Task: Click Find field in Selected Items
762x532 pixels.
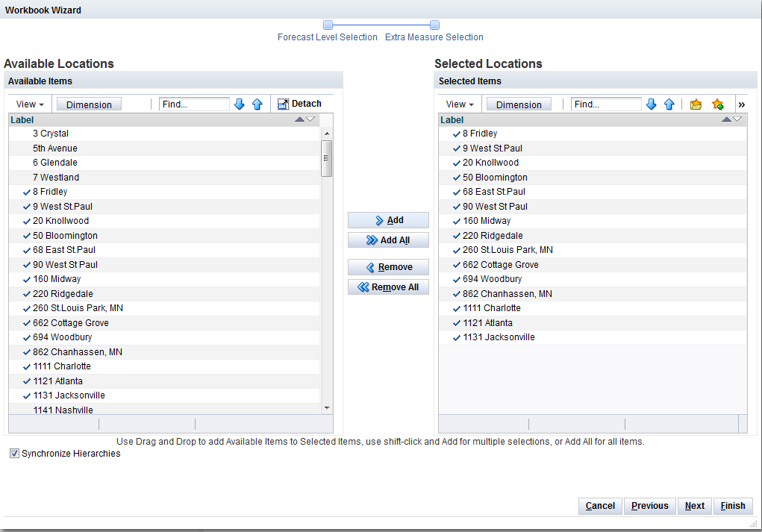Action: [x=606, y=104]
